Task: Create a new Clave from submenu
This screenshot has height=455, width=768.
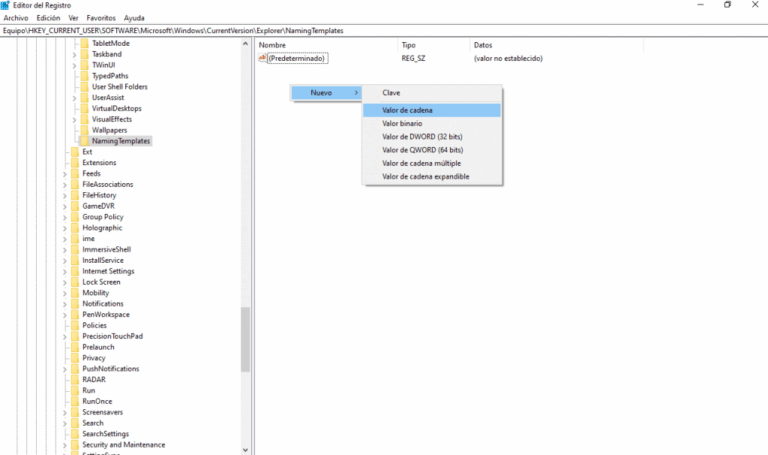Action: [x=391, y=92]
